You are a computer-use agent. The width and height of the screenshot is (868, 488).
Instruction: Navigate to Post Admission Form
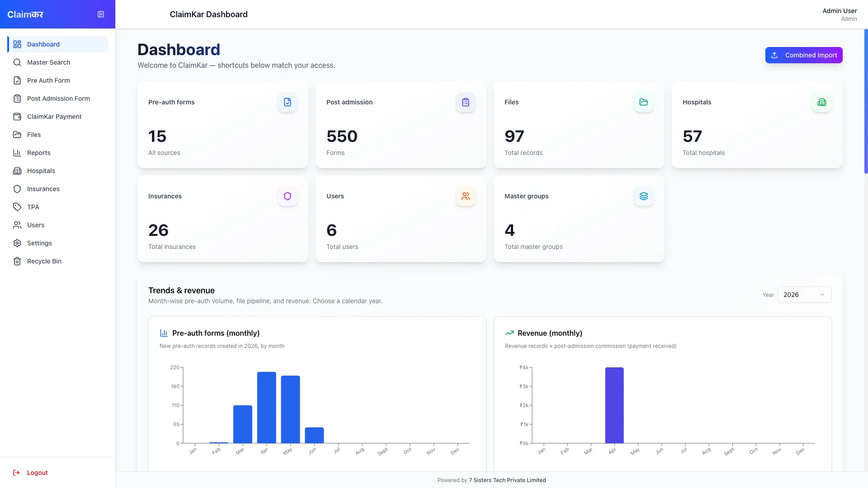57,99
